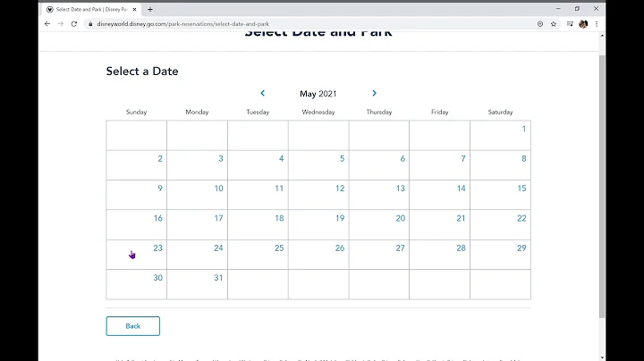Choose May 10 on calendar
This screenshot has height=361, width=644.
[x=197, y=195]
